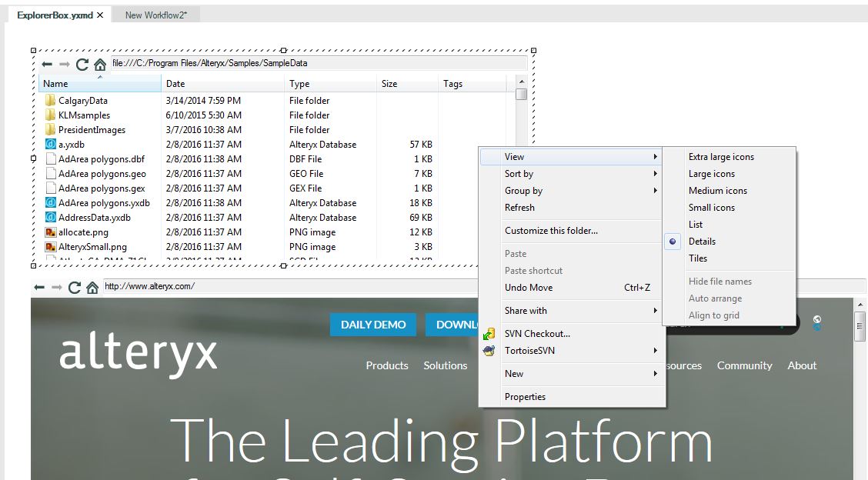The image size is (868, 480).
Task: Click the home icon in the web browser pane
Action: point(92,286)
